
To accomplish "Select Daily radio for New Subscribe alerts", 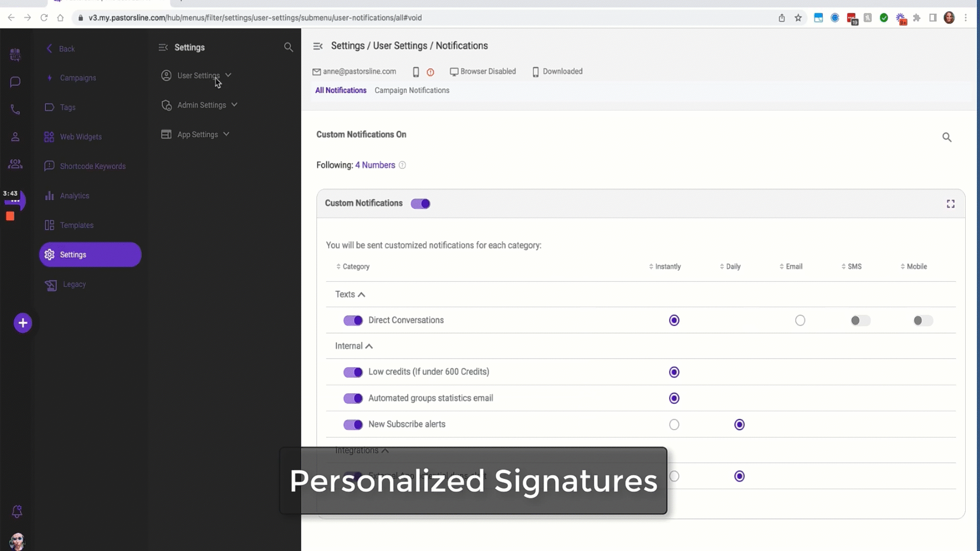I will [x=739, y=424].
